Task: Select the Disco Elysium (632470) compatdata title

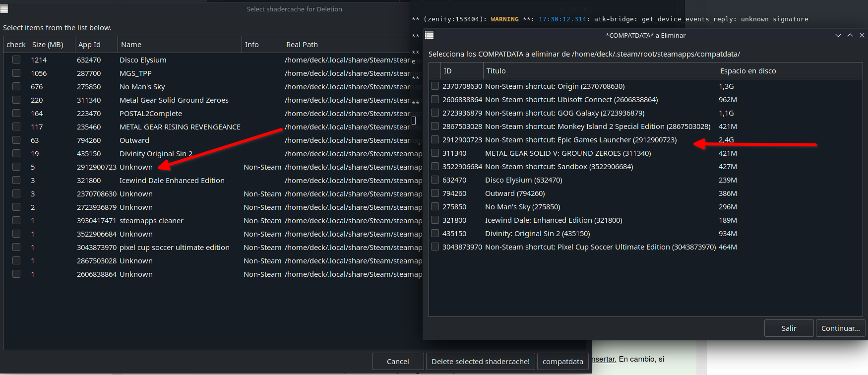Action: point(523,180)
